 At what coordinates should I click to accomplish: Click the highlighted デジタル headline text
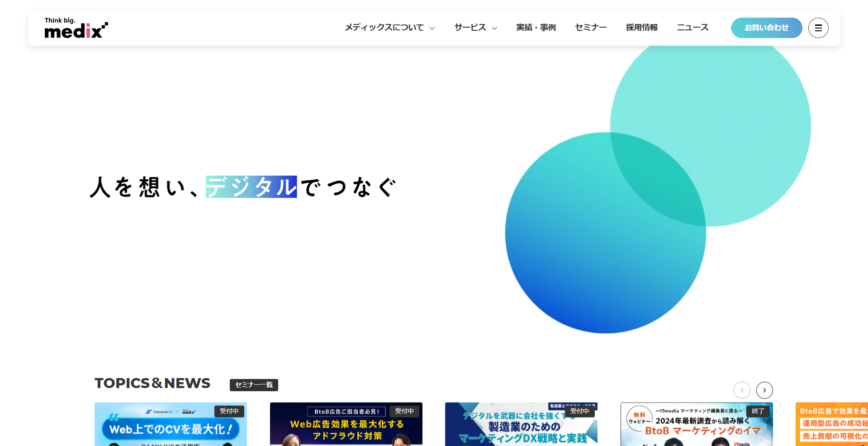coord(251,187)
